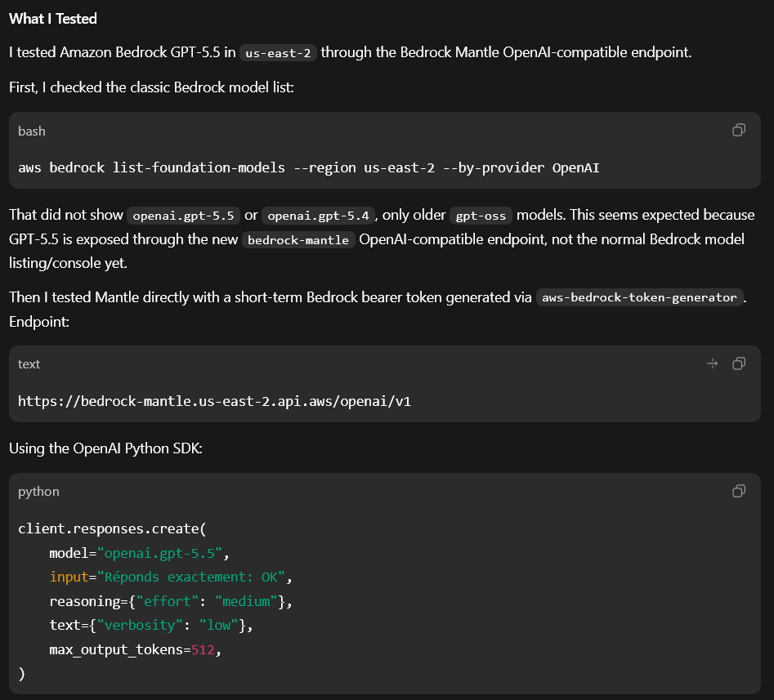Copy the python code block
This screenshot has width=774, height=700.
(x=739, y=491)
